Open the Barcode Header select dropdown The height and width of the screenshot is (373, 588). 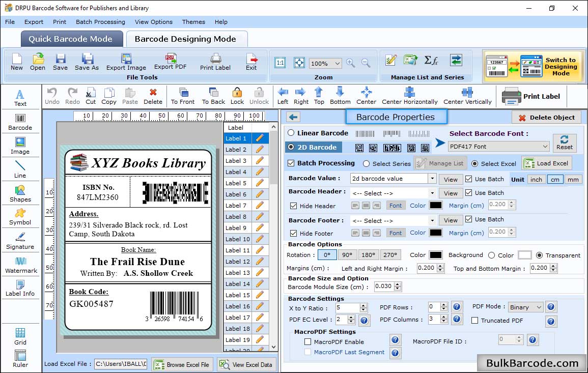click(x=432, y=193)
